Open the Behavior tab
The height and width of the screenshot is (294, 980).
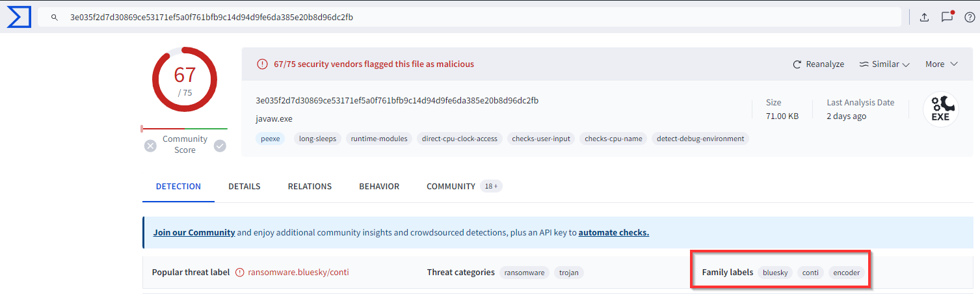379,187
